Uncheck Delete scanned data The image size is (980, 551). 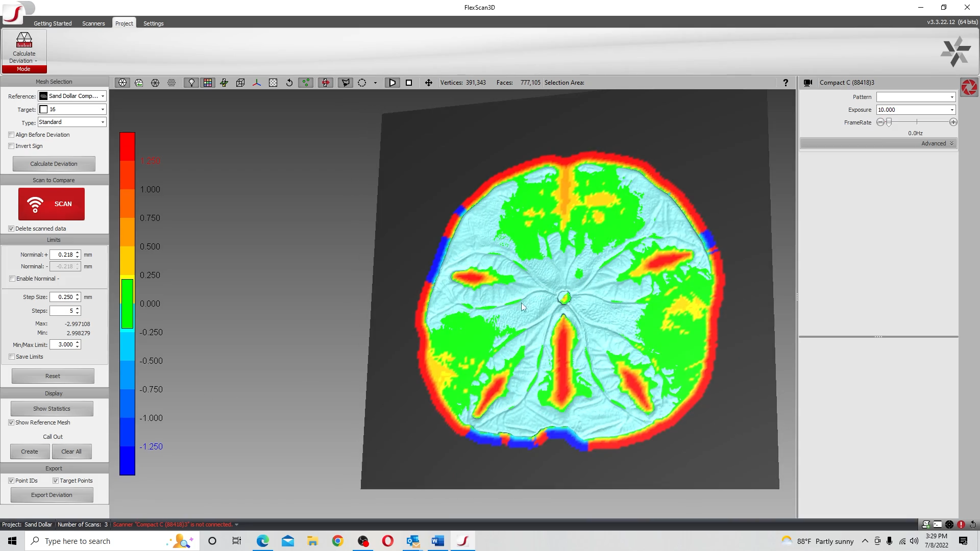(x=11, y=229)
